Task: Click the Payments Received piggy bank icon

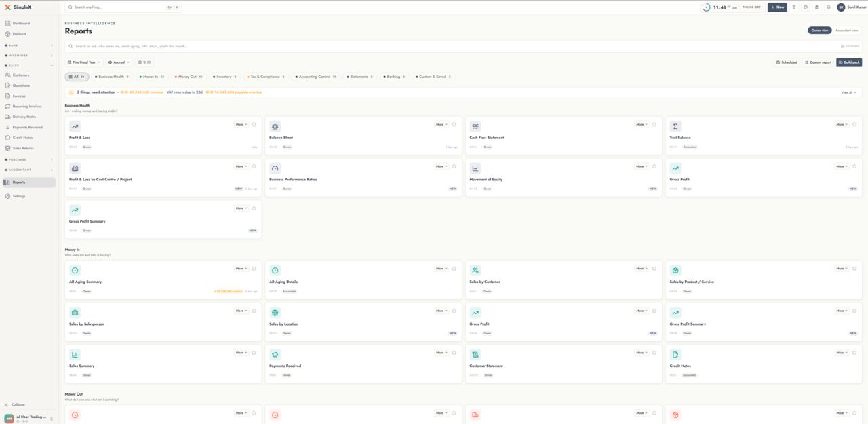Action: pos(275,354)
